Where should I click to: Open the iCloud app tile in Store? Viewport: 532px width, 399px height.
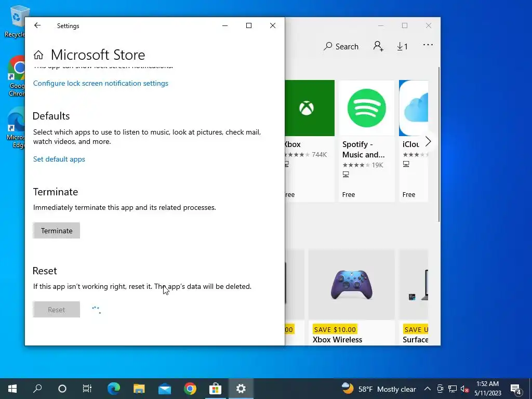pyautogui.click(x=414, y=141)
